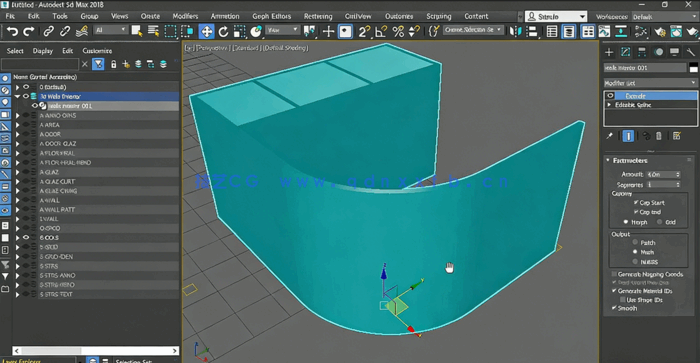Screen dimensions: 700x363
Task: Click the Align tool icon
Action: (x=532, y=31)
